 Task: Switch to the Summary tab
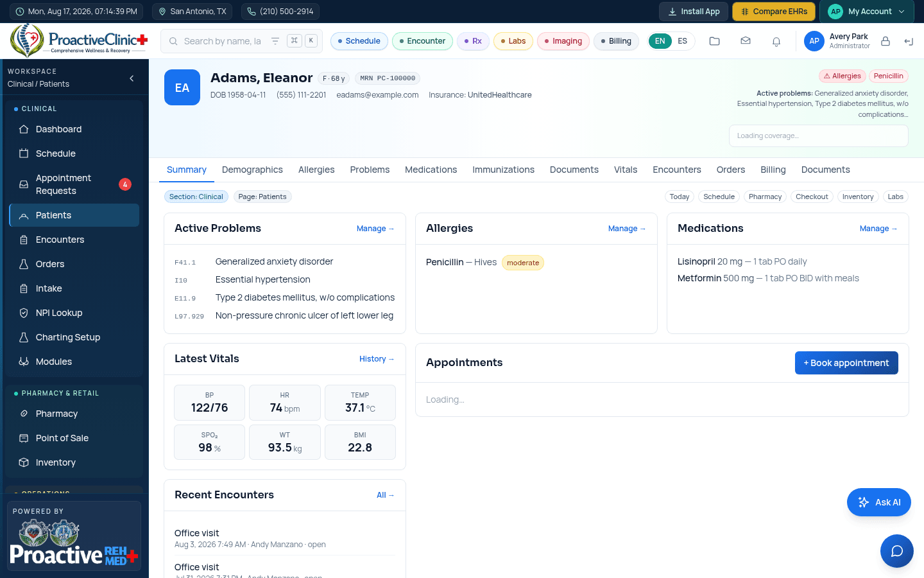coord(187,170)
